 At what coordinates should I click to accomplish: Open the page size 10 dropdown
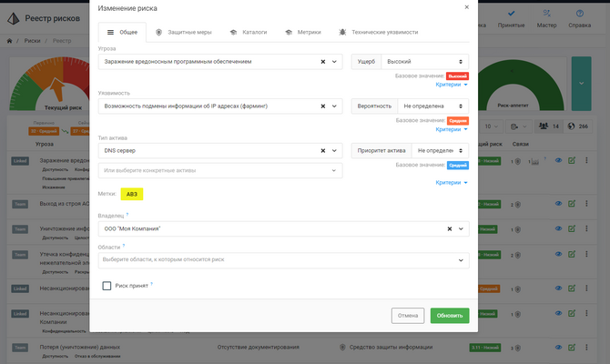coord(492,126)
